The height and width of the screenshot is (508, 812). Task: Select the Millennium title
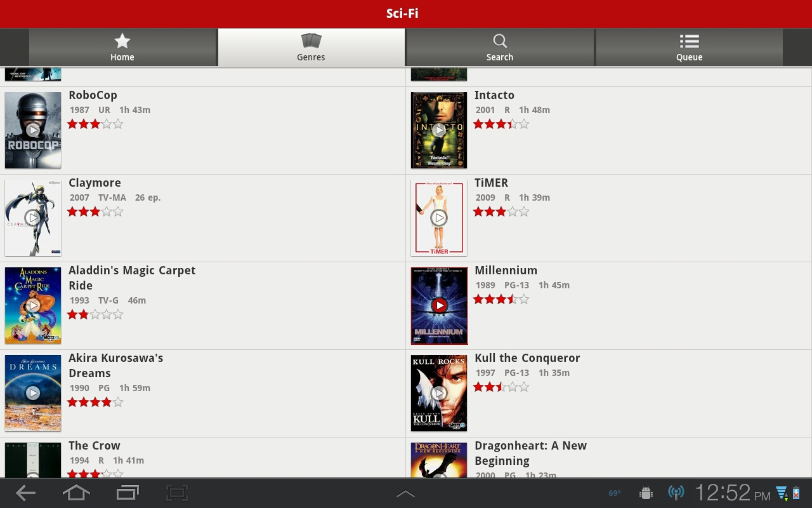tap(506, 271)
